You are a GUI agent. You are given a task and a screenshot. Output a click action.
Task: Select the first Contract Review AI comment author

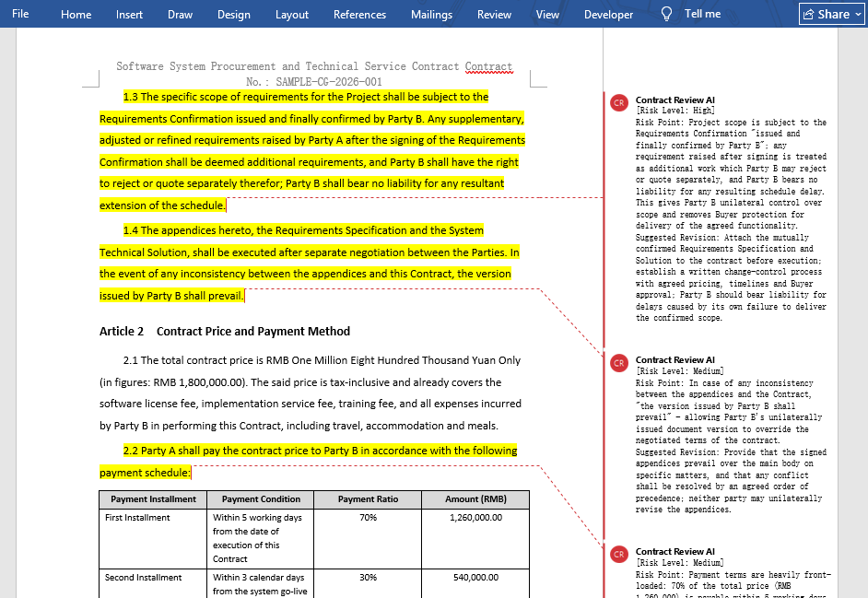(674, 100)
